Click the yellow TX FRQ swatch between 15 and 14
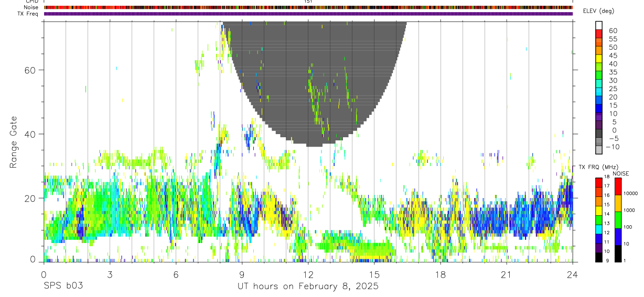 599,211
